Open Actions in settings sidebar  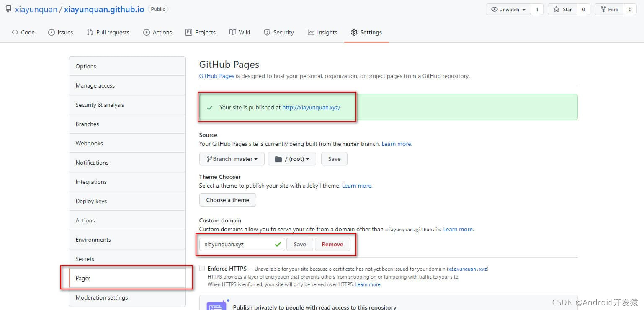pos(127,220)
